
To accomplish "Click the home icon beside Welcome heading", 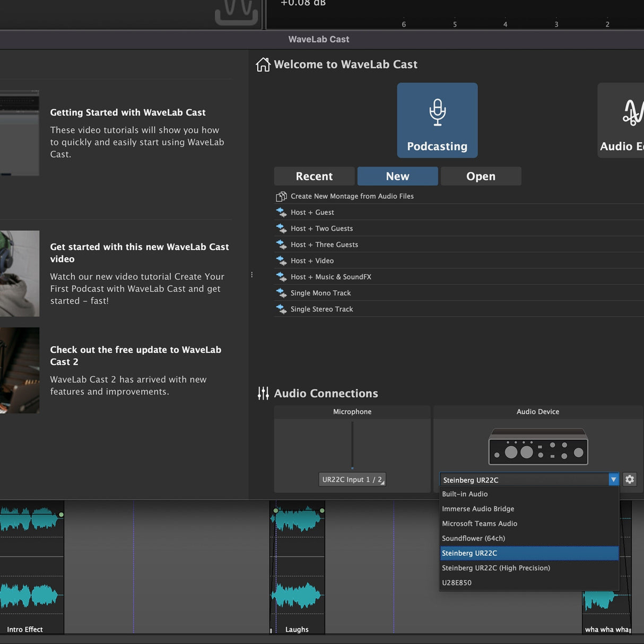I will pyautogui.click(x=263, y=65).
